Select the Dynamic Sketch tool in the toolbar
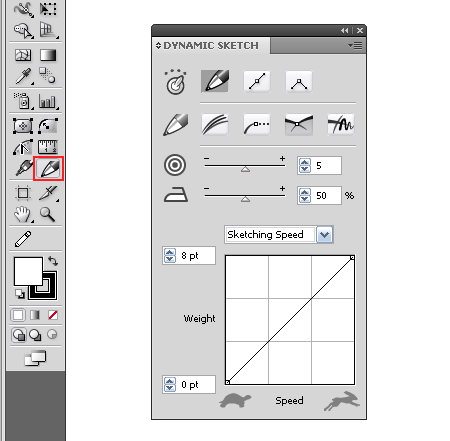450x441 pixels. tap(48, 168)
